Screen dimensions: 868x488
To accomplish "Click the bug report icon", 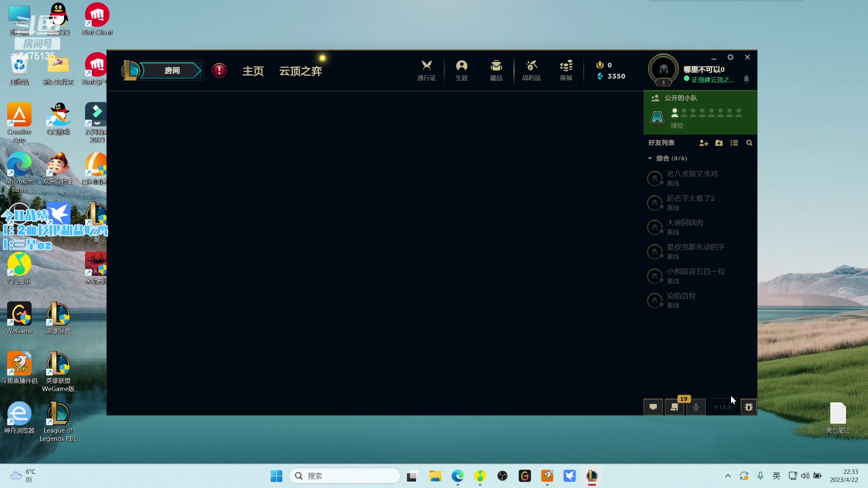I will (x=749, y=407).
